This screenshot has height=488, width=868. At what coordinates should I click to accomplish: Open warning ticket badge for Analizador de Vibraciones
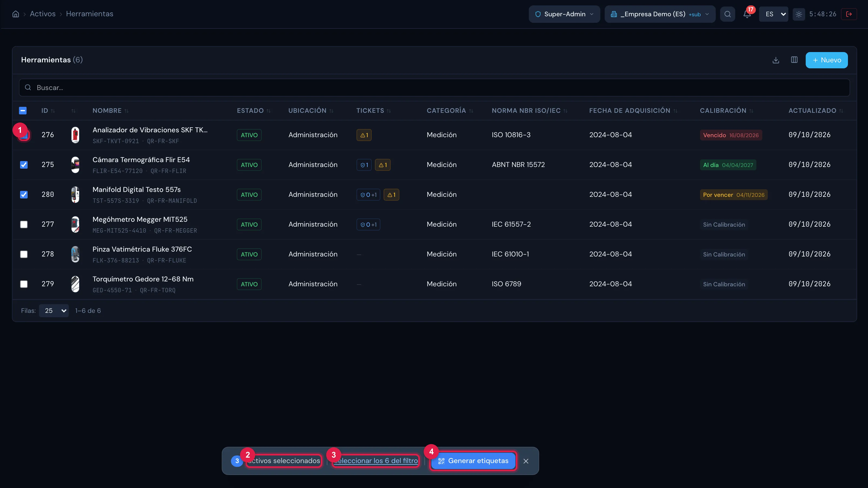tap(364, 135)
